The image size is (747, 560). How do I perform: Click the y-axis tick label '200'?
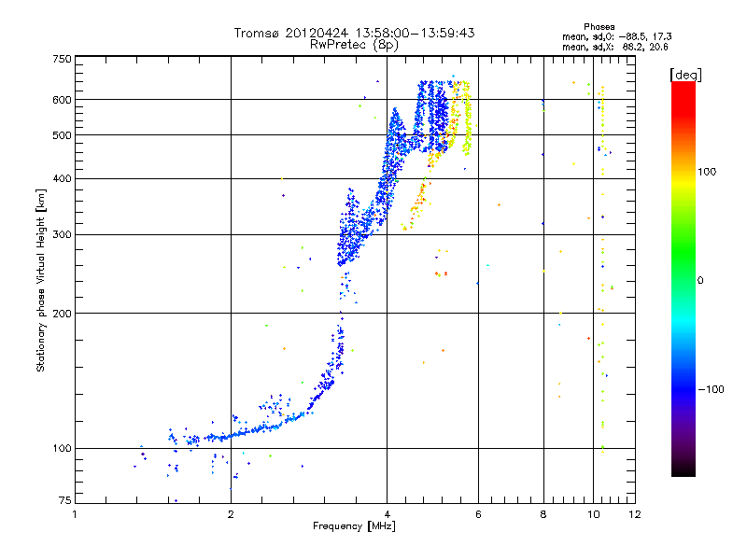(62, 314)
